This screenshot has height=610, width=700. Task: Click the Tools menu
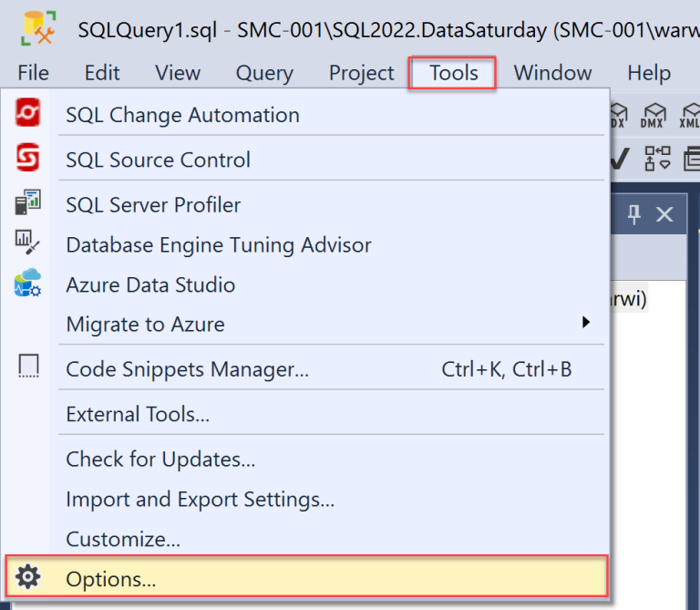coord(452,73)
